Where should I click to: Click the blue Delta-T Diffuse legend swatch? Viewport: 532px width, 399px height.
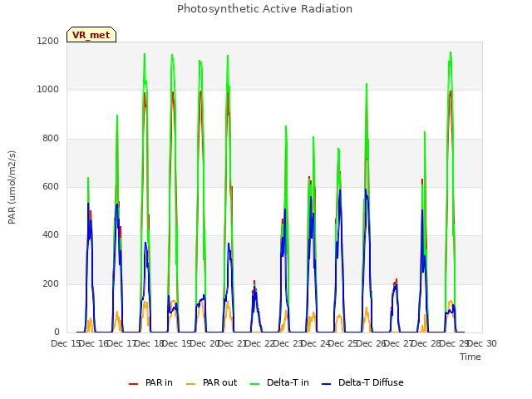tap(326, 384)
